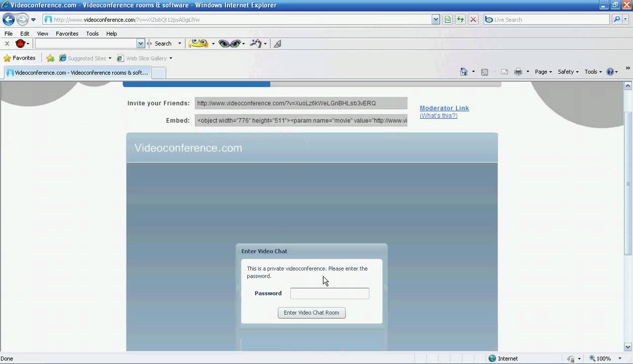Open the Safety dropdown menu
The image size is (633, 364).
pos(568,72)
